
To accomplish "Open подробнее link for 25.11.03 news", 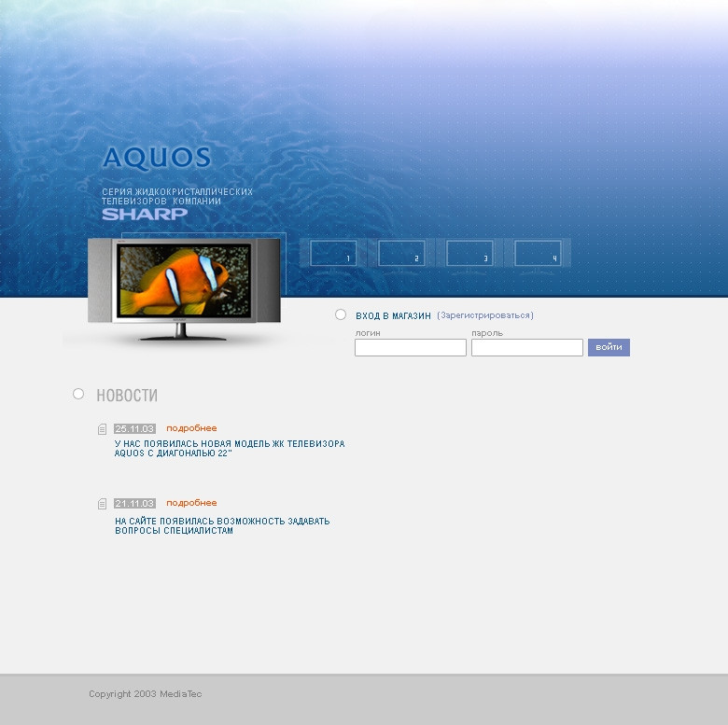I will point(191,428).
